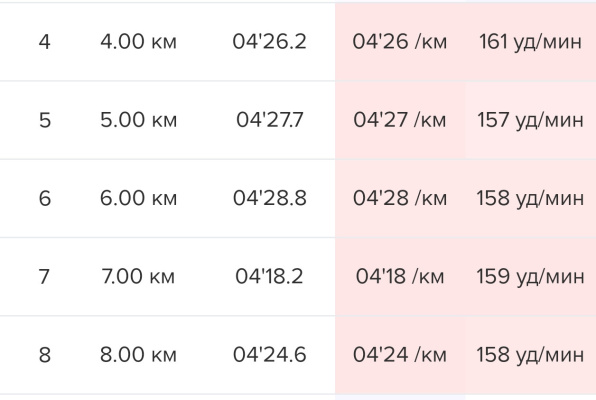Select lap time 04'27.7
The width and height of the screenshot is (596, 400).
pos(269,120)
